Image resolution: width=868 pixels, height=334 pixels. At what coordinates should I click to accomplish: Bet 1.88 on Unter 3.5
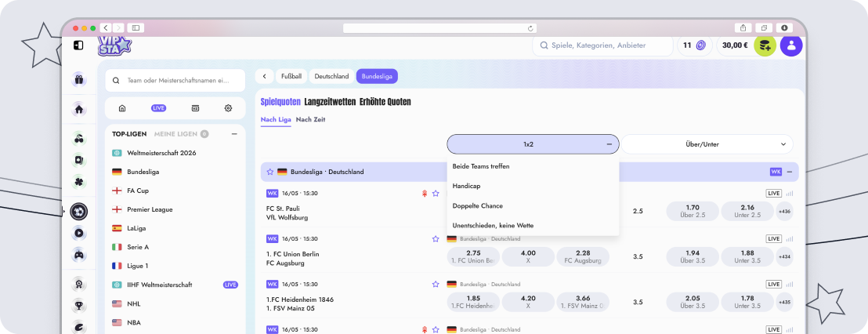click(x=747, y=257)
